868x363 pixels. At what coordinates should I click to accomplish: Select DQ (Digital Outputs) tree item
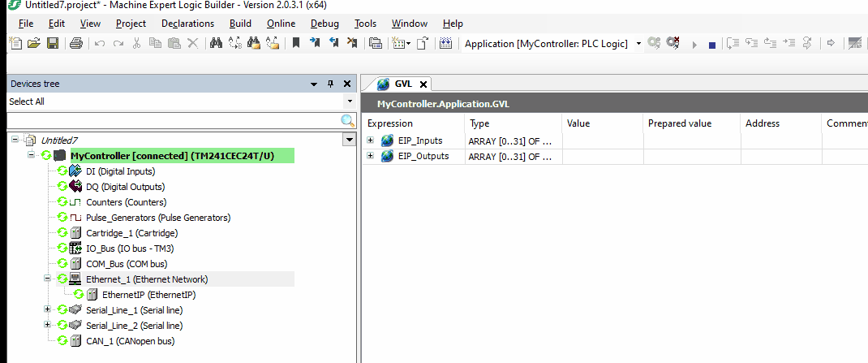click(126, 187)
